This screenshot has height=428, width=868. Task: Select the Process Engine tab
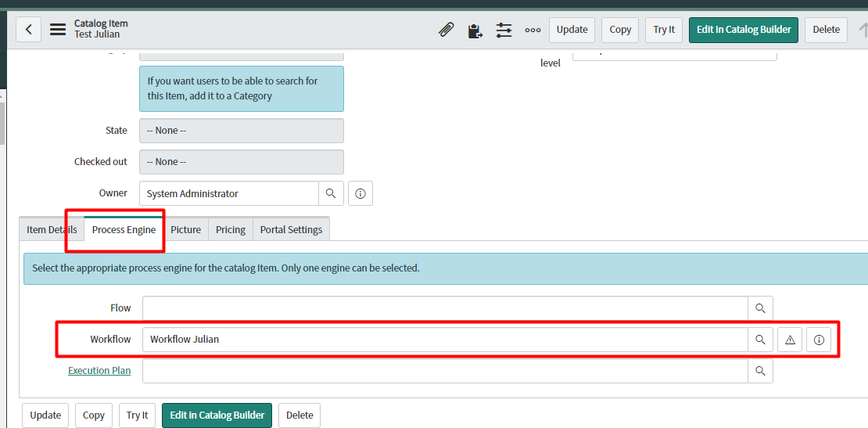(x=124, y=229)
